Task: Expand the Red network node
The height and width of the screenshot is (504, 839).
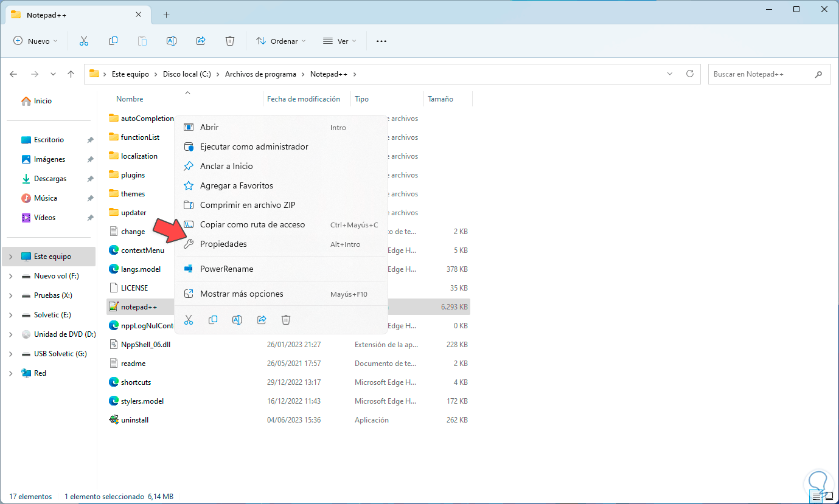Action: click(x=11, y=373)
